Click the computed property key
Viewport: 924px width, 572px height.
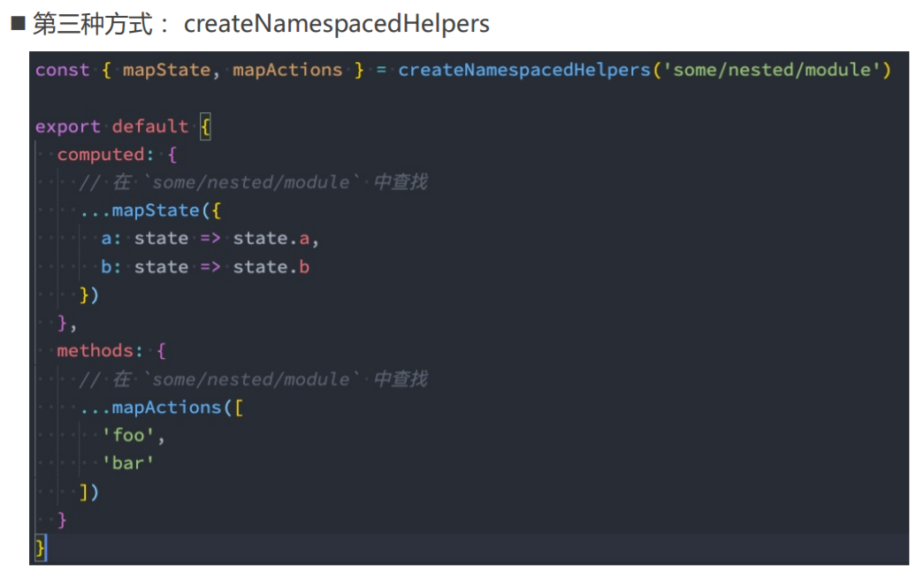tap(100, 155)
